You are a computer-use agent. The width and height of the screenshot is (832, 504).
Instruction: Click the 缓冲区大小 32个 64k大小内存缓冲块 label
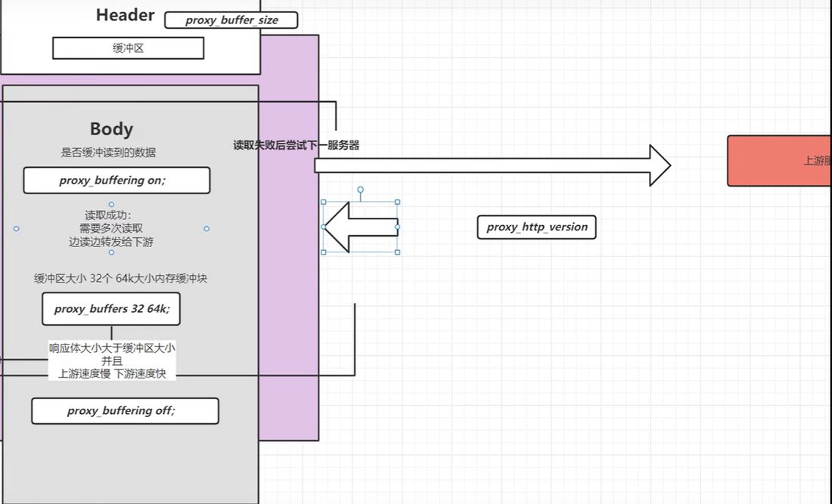120,278
